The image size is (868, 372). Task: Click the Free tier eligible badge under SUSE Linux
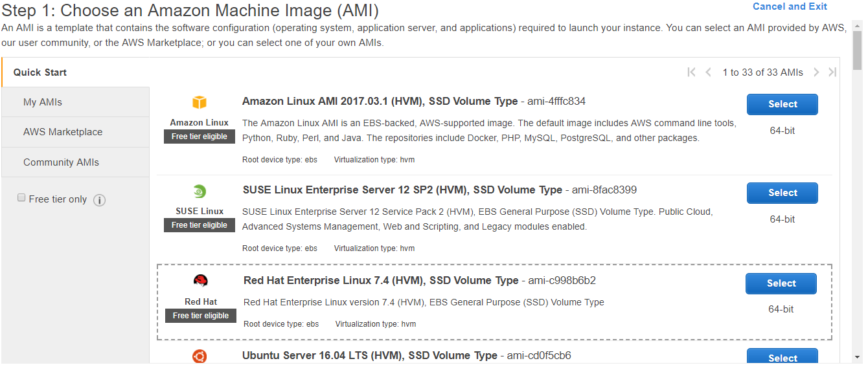click(x=200, y=225)
